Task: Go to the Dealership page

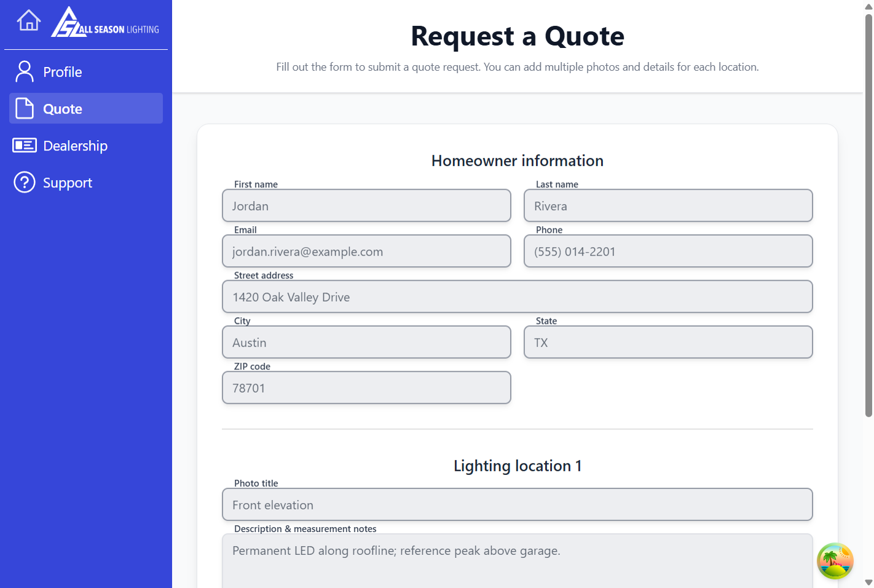Action: (86, 145)
